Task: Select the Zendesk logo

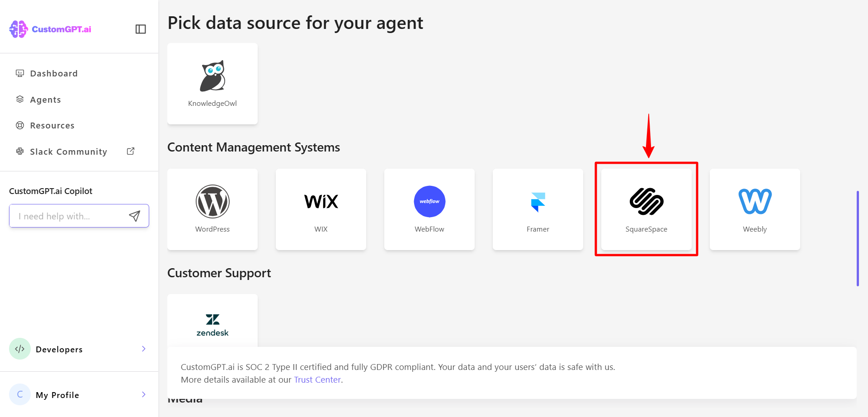Action: [x=212, y=325]
